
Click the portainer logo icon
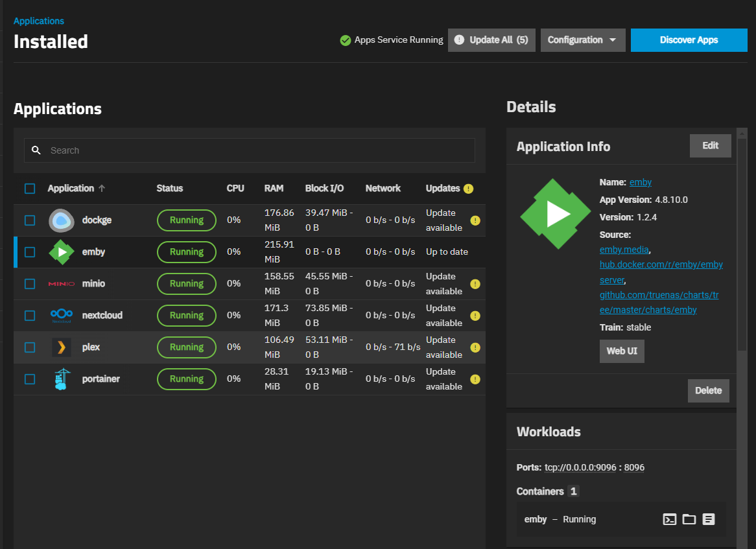point(62,379)
